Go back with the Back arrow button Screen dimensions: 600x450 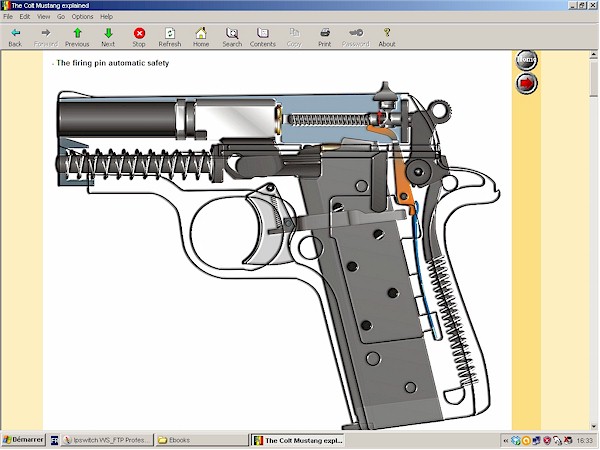point(15,38)
